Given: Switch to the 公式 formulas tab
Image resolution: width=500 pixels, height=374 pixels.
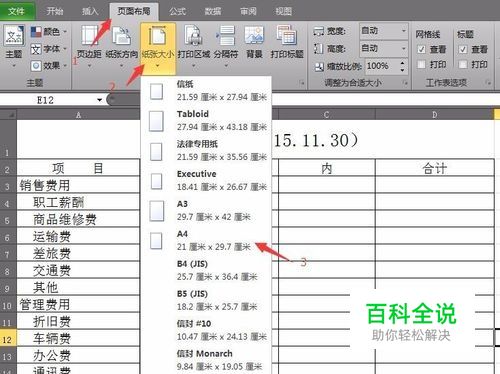Looking at the screenshot, I should coord(177,11).
